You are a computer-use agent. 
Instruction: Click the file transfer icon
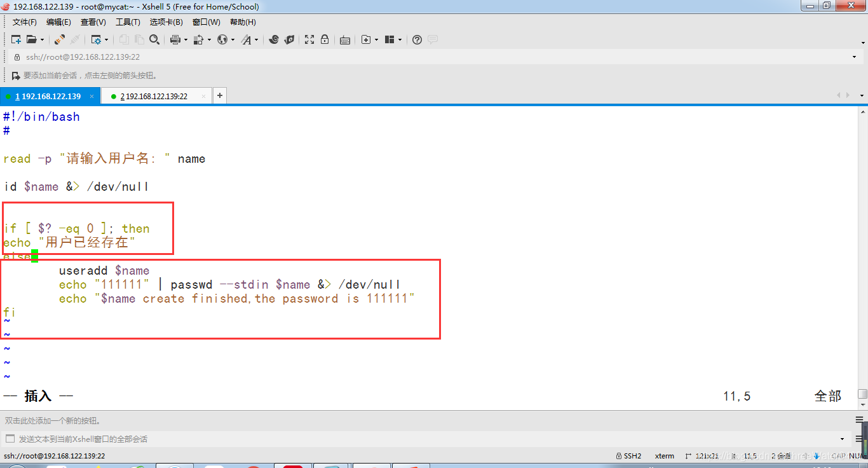coord(198,39)
